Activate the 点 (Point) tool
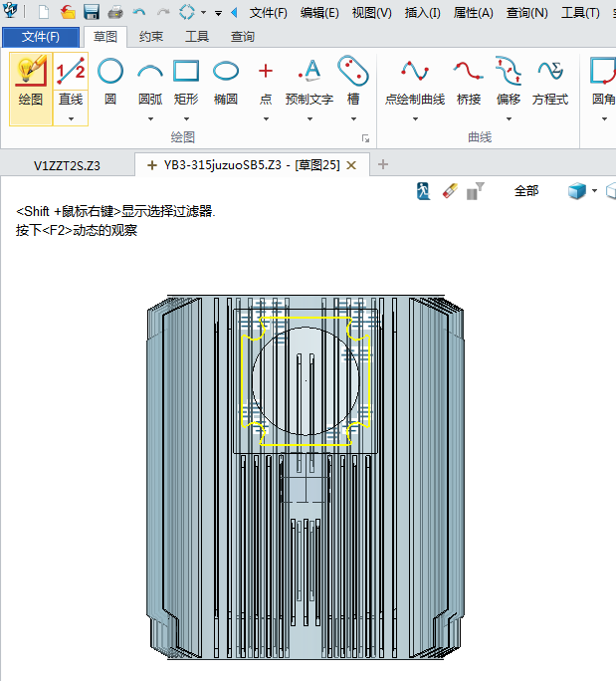 pos(266,80)
